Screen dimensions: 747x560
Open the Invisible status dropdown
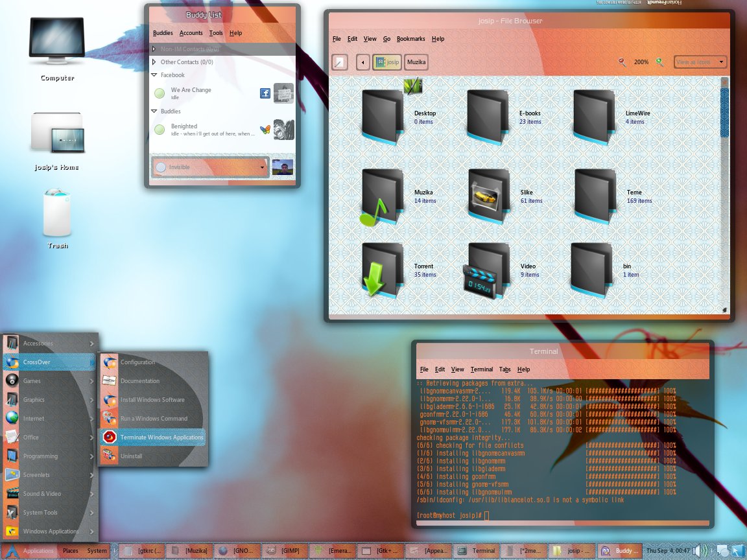(x=210, y=167)
